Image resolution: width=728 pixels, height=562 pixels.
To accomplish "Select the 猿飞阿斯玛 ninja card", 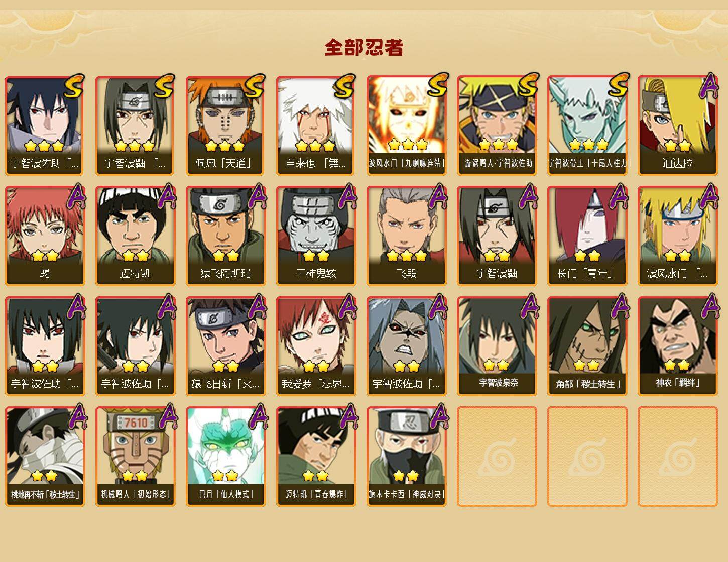I will click(x=225, y=236).
